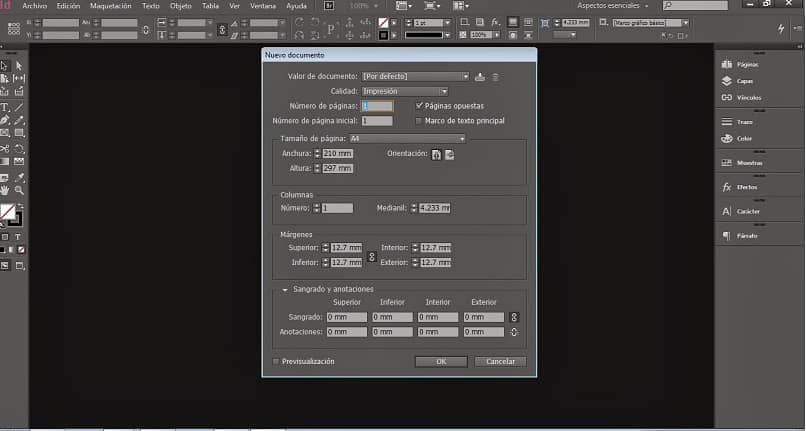Open the arrange documents dropdown
This screenshot has height=431, width=806.
point(460,6)
